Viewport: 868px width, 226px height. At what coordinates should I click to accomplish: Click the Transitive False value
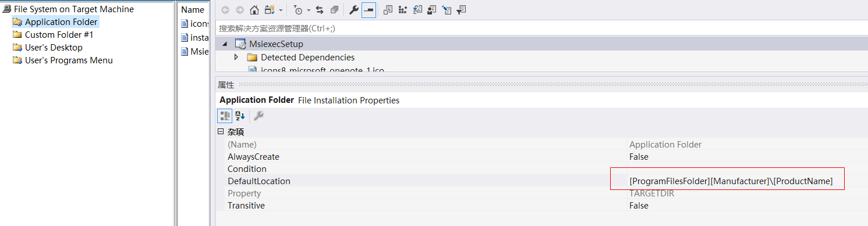(x=639, y=206)
